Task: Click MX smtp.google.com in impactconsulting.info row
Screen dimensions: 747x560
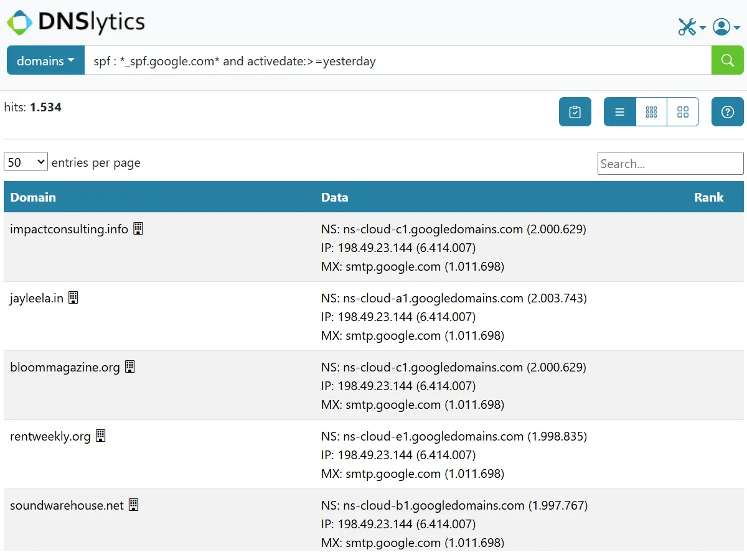Action: tap(393, 266)
